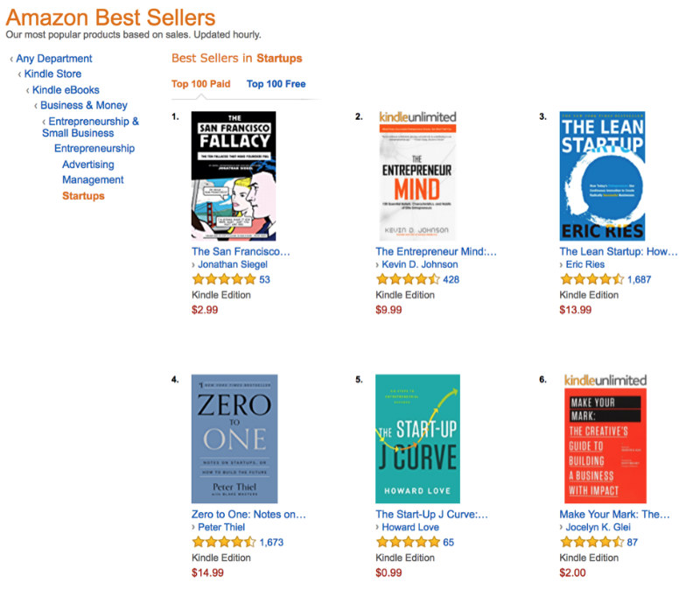Open Zero to One book cover
The width and height of the screenshot is (700, 596).
pos(234,438)
